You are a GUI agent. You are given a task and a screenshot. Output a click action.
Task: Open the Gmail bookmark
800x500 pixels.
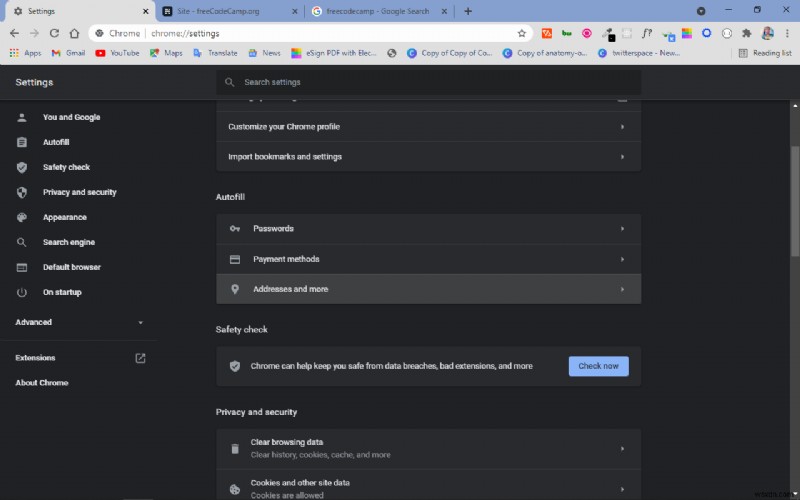pos(68,53)
